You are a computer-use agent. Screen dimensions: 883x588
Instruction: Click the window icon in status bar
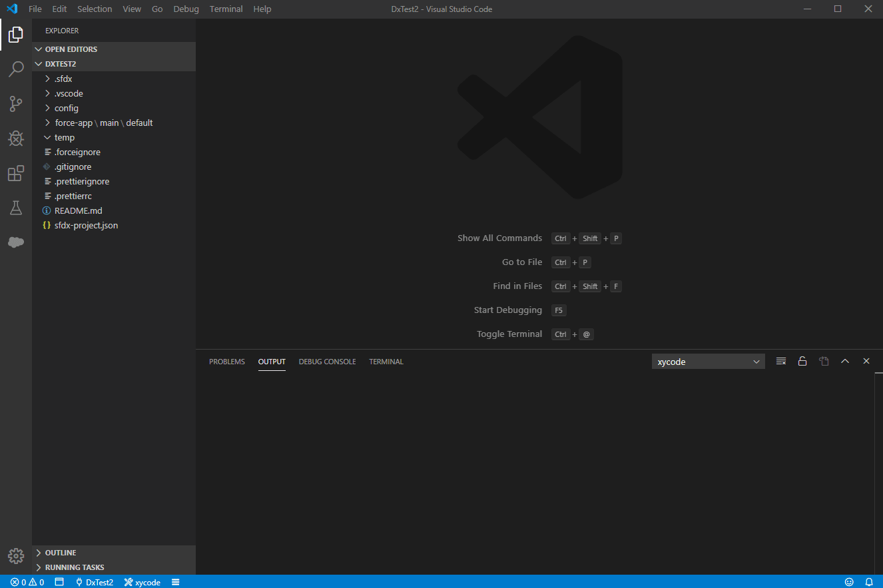pos(59,582)
